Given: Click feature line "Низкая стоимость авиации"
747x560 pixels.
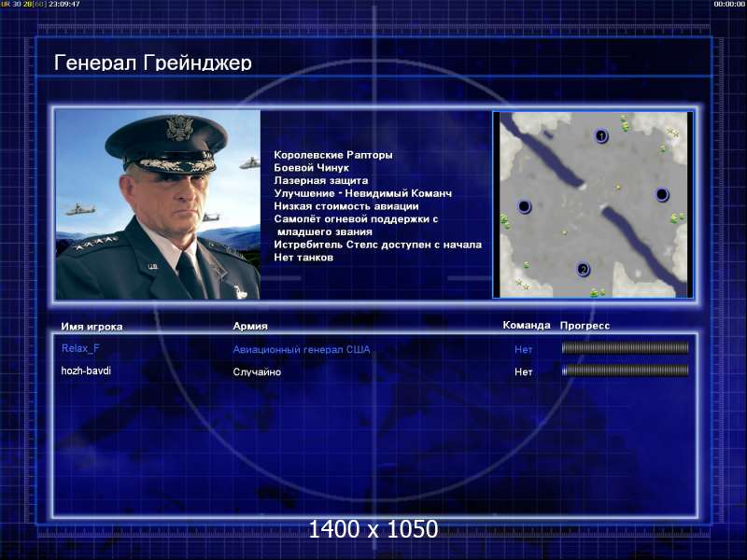Looking at the screenshot, I should (345, 206).
